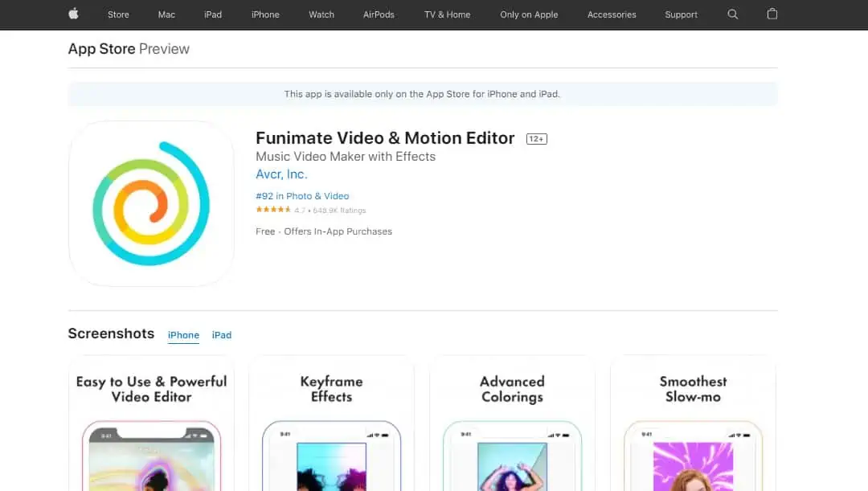Screen dimensions: 868x491
Task: Open the Mac menu
Action: [x=166, y=15]
